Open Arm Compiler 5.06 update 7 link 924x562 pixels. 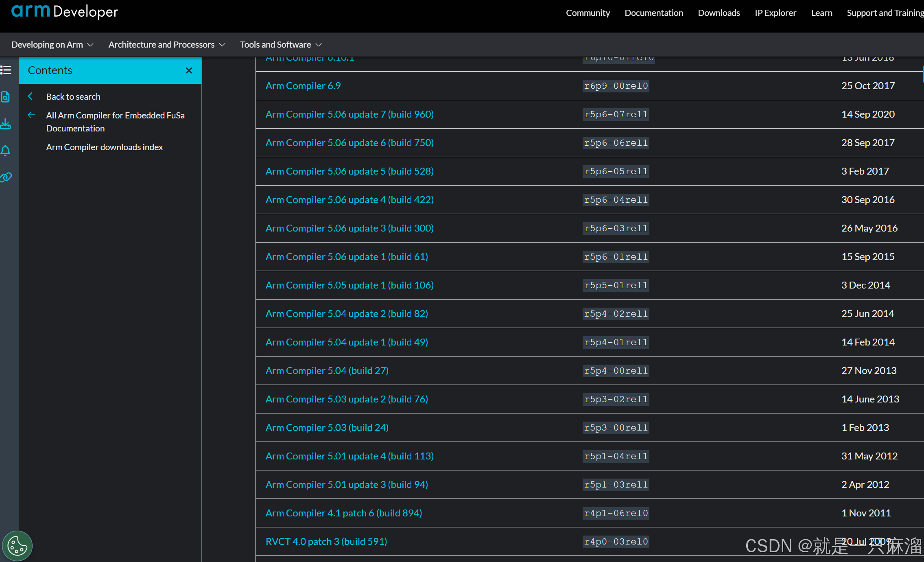tap(349, 114)
